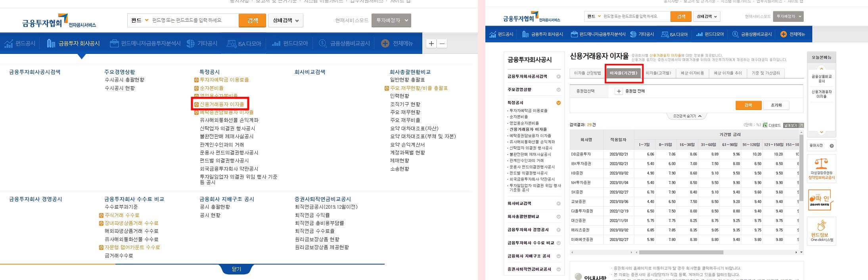Collapse 조건검색 숨기기 toggle

click(687, 116)
